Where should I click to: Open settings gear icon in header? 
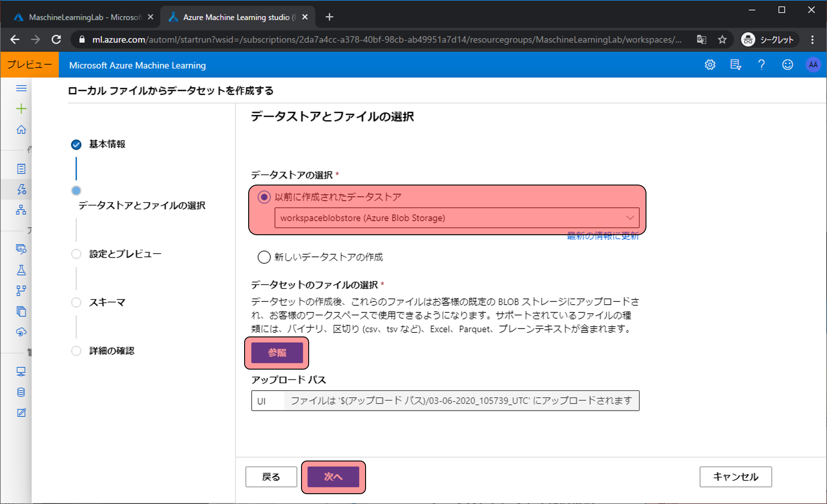tap(710, 65)
